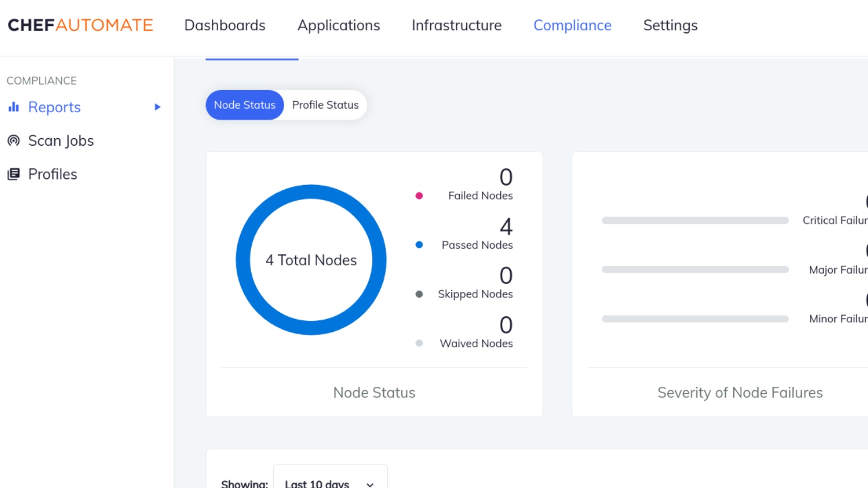
Task: Switch to the Infrastructure tab
Action: [456, 25]
